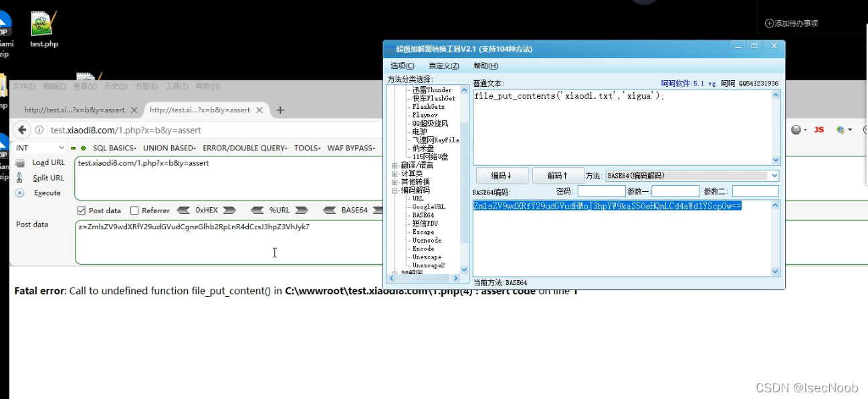The height and width of the screenshot is (399, 868).
Task: Switch to the first browser tab
Action: (x=74, y=110)
